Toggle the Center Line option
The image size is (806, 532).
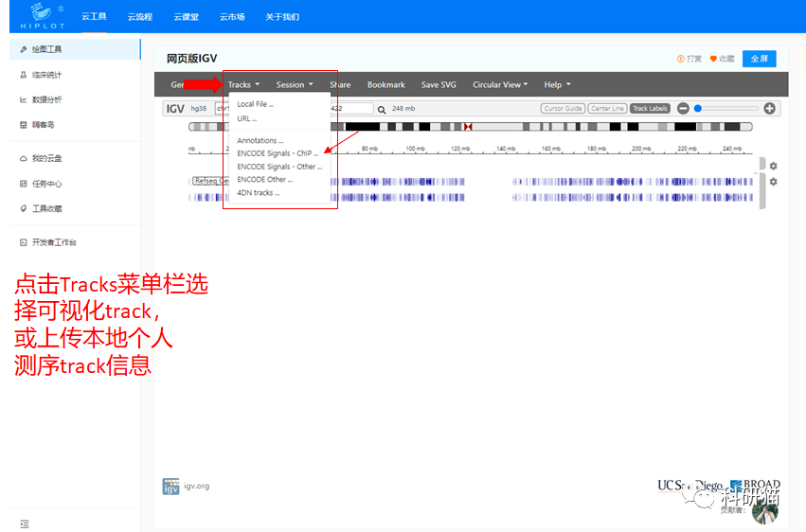click(607, 109)
